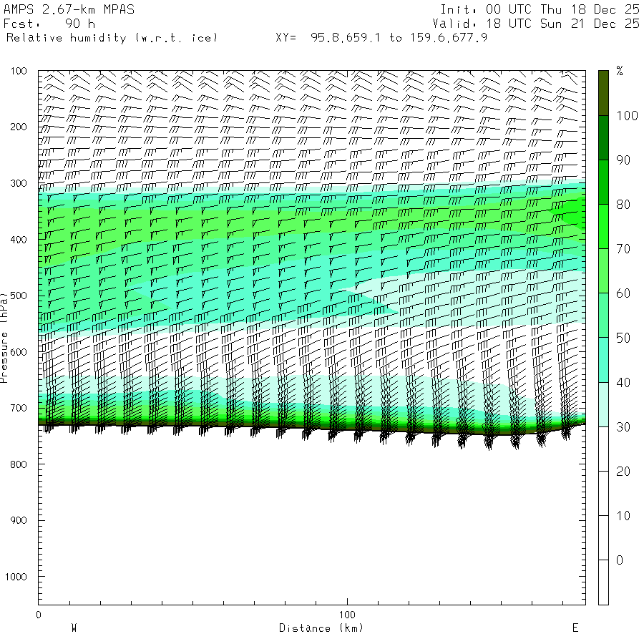The image size is (644, 644).
Task: Click the 'AMPS 2.67-km MPAS' title text
Action: (69, 9)
